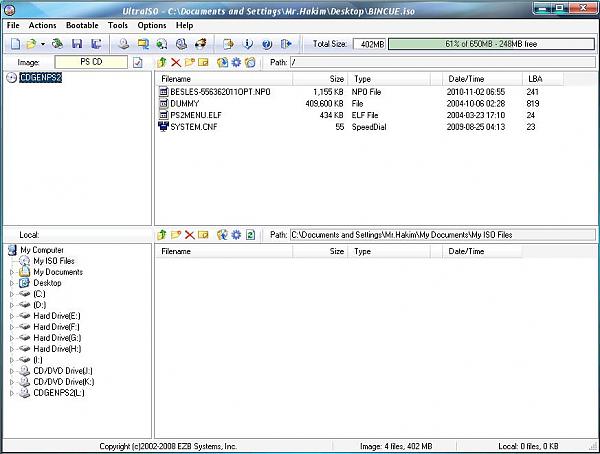Open the File menu
Screen dimensions: 600x454
13,25
